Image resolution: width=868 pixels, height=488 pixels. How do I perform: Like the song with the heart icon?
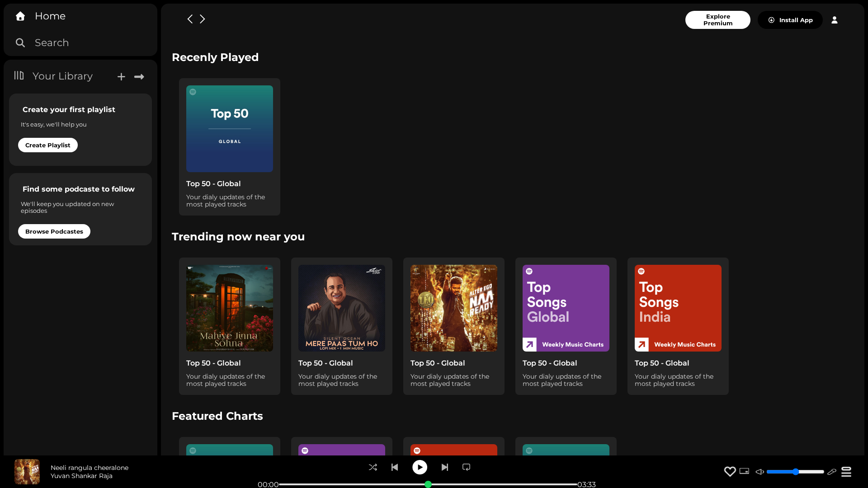coord(730,472)
